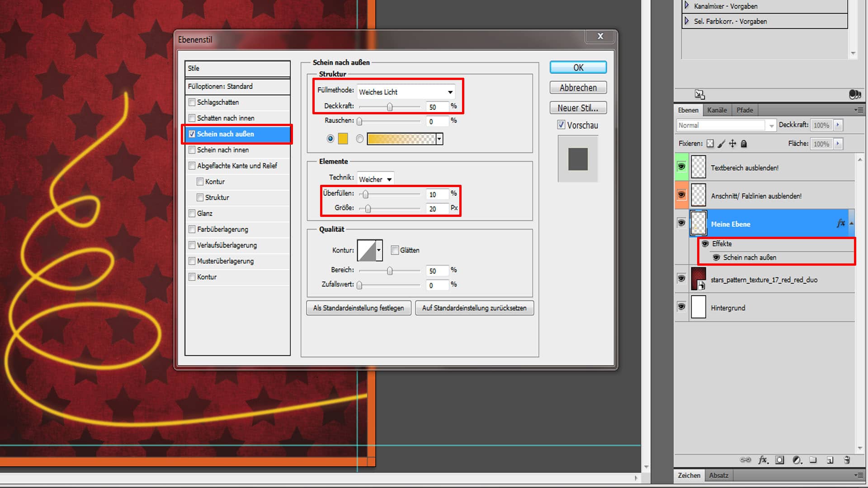
Task: Hide the Hintergrund layer visibility eye
Action: (x=682, y=307)
